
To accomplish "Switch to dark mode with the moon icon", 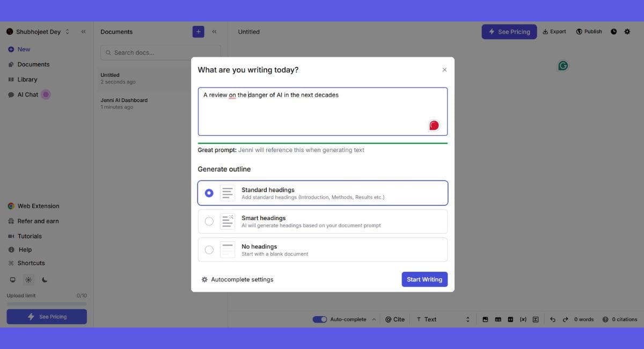I will (x=45, y=280).
